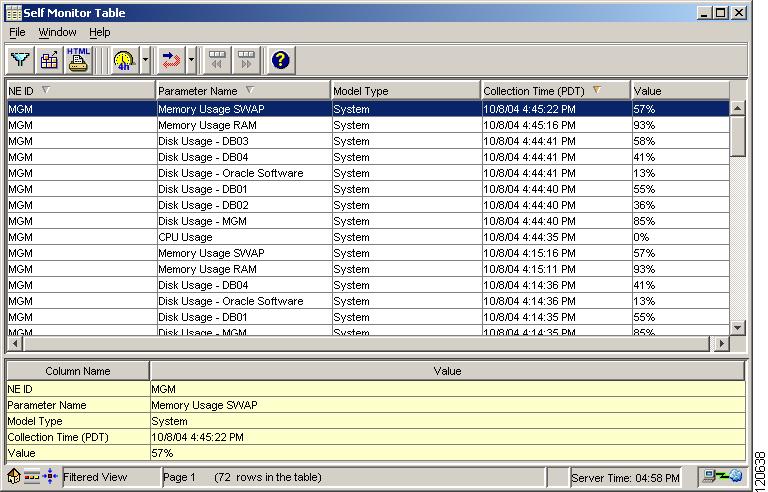
Task: Sort by Parameter Name column header
Action: point(243,91)
